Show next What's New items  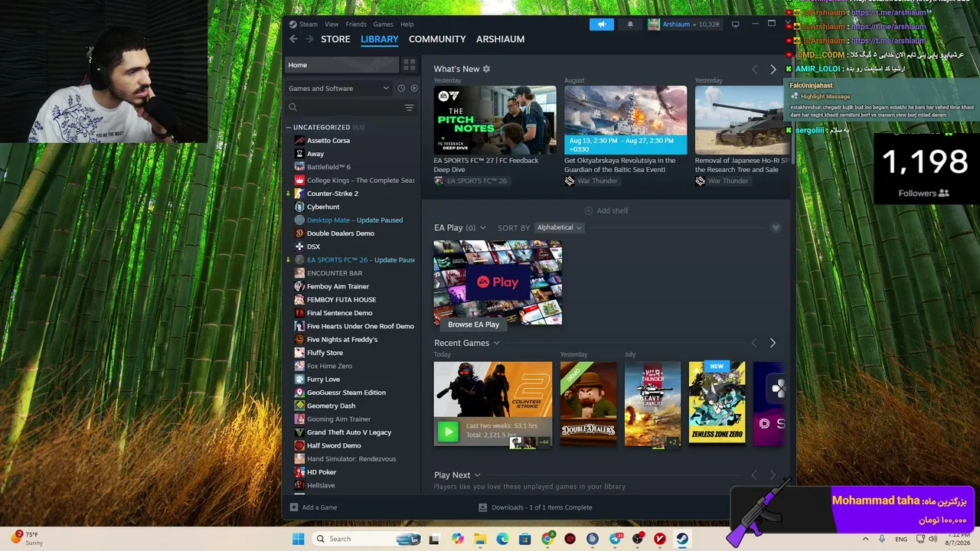773,70
